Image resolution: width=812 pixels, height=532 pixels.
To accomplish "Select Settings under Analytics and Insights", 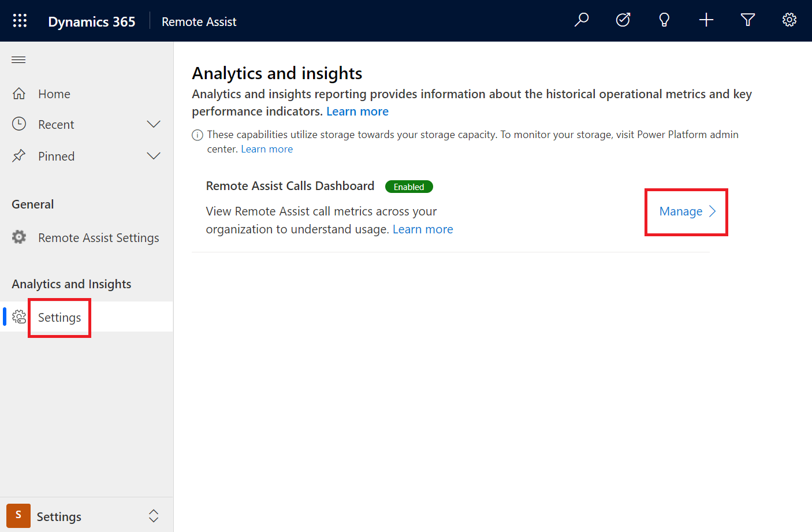I will pyautogui.click(x=59, y=318).
